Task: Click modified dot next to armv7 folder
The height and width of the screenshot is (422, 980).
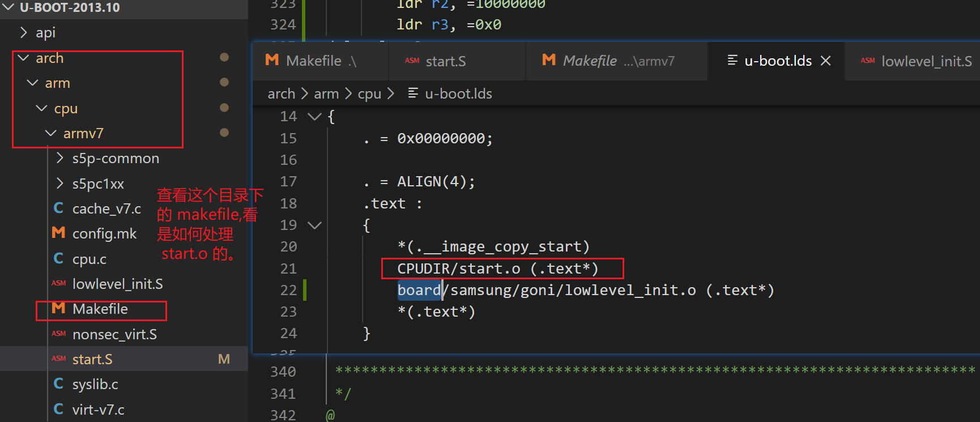Action: point(224,133)
